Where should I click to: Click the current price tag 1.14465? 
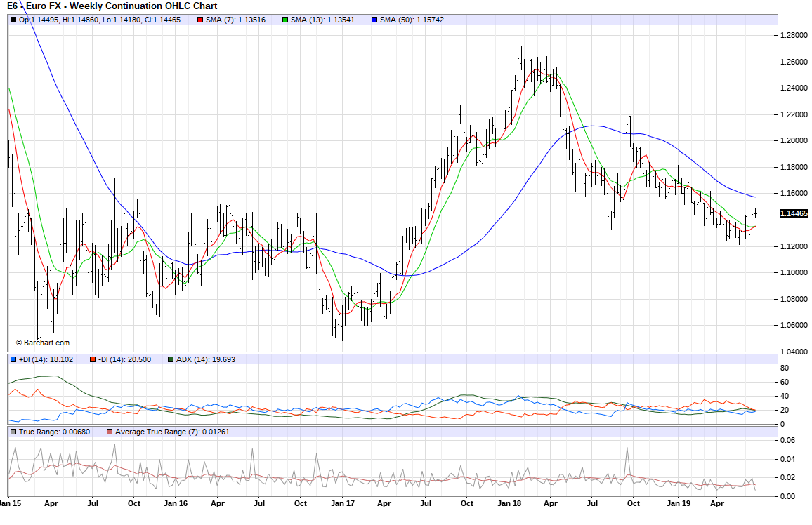pyautogui.click(x=794, y=213)
